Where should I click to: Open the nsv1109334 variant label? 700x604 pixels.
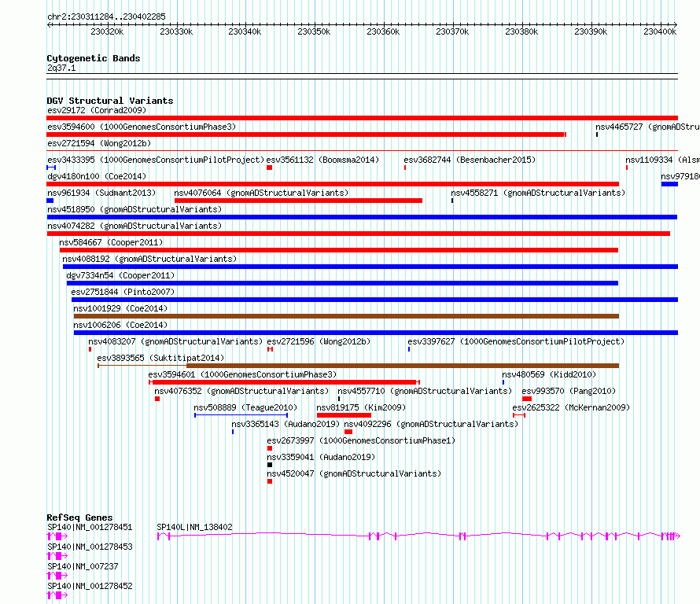tap(662, 160)
